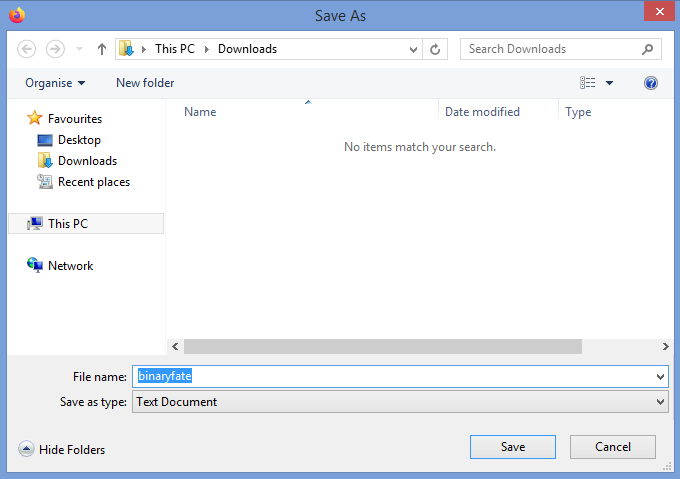Click the change view icon

point(588,83)
